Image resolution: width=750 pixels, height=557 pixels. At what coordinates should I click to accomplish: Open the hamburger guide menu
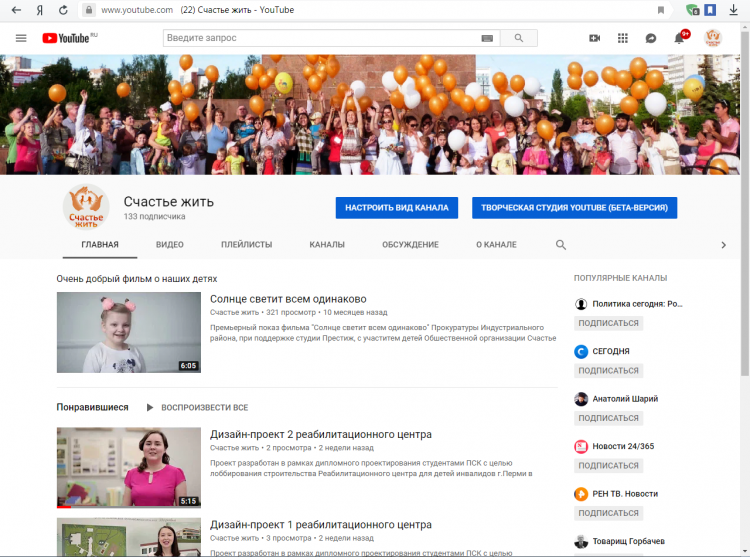[x=21, y=38]
